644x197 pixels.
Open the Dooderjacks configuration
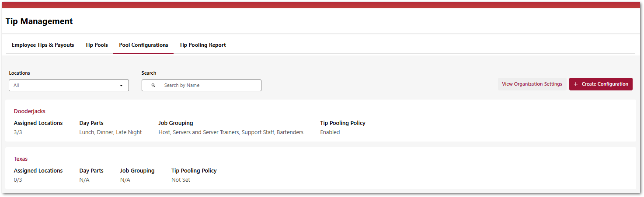[x=30, y=111]
